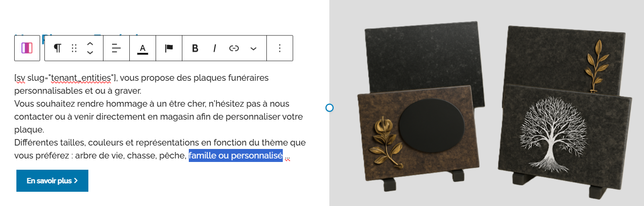Open the text color picker
The image size is (644, 206).
tap(143, 48)
